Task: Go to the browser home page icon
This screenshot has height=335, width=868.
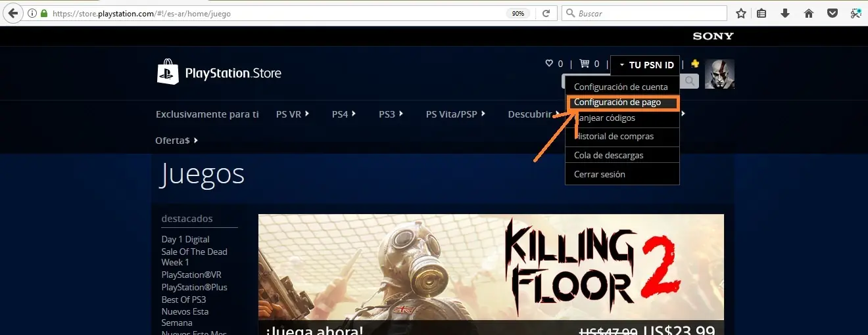Action: [809, 13]
